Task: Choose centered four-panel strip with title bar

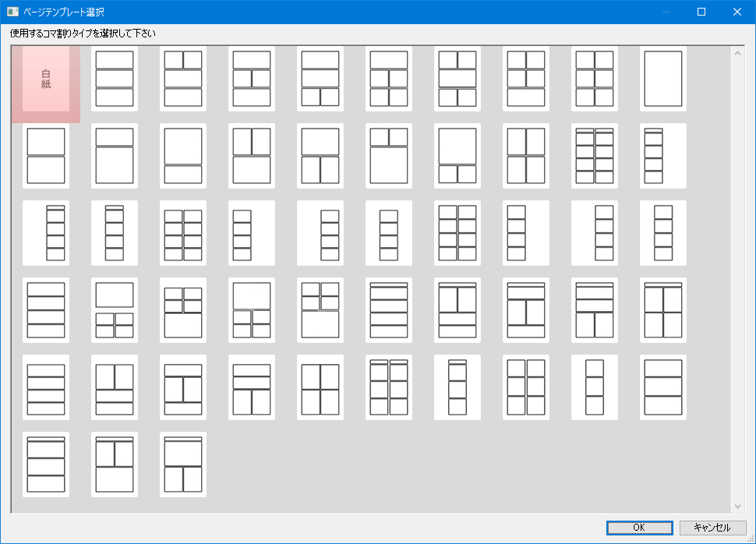Action: pos(115,233)
